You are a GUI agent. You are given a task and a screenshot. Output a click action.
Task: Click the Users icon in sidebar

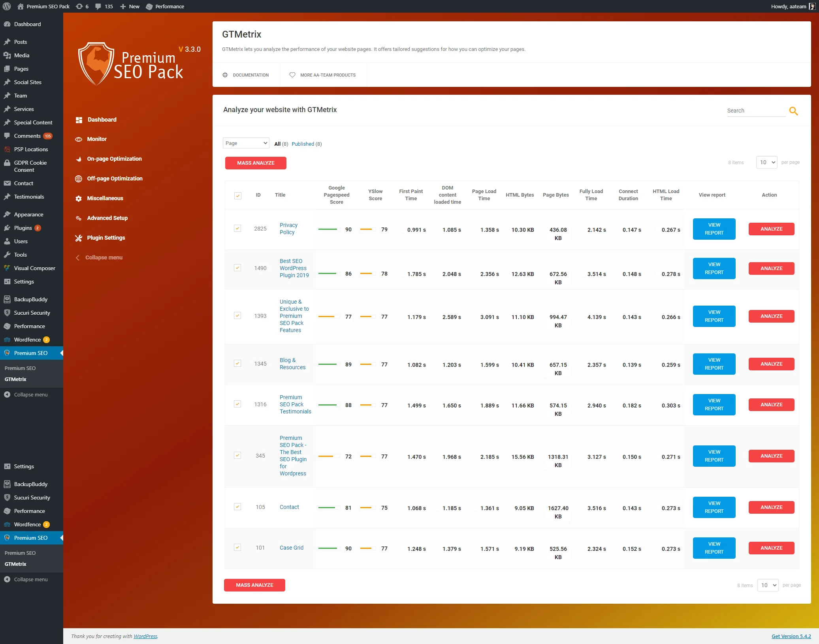7,241
